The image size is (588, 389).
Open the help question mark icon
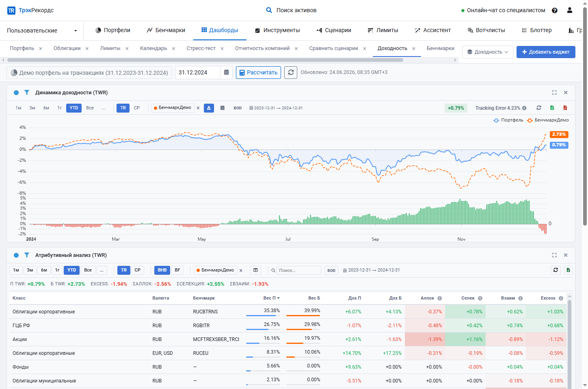point(555,10)
